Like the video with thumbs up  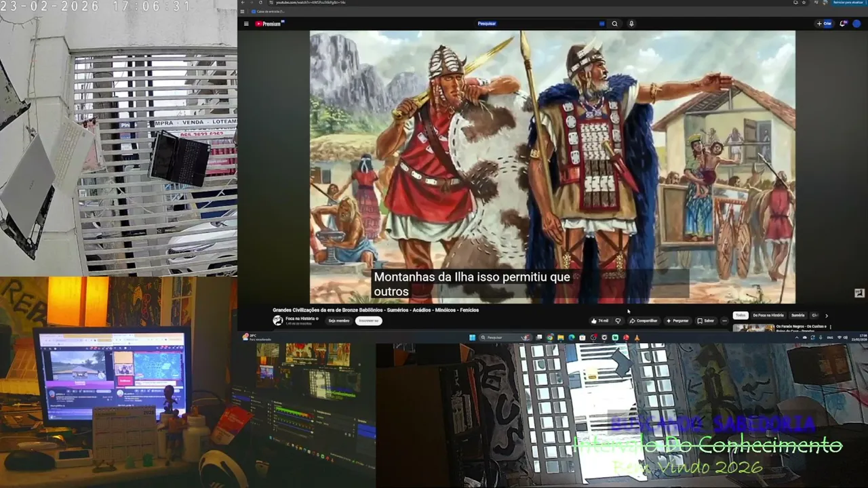point(599,321)
